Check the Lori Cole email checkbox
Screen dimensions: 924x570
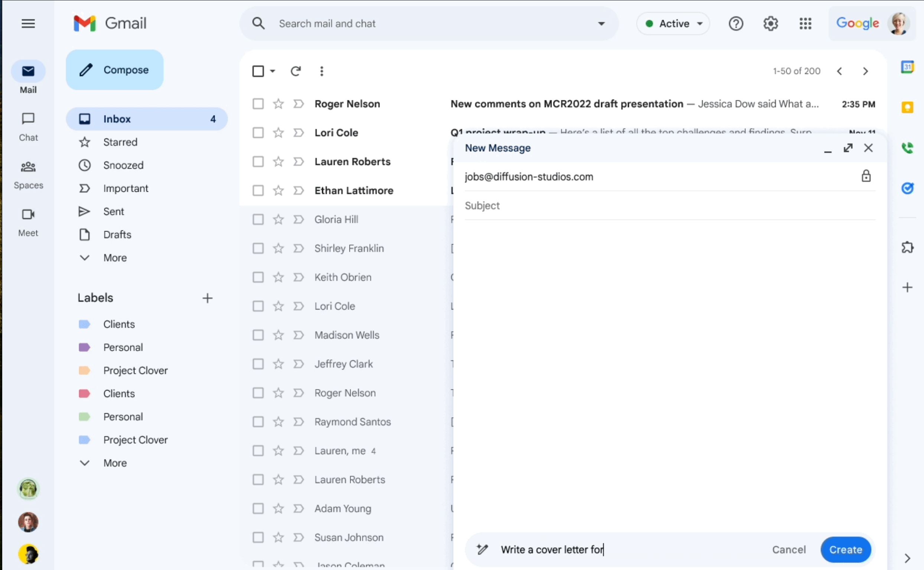258,133
